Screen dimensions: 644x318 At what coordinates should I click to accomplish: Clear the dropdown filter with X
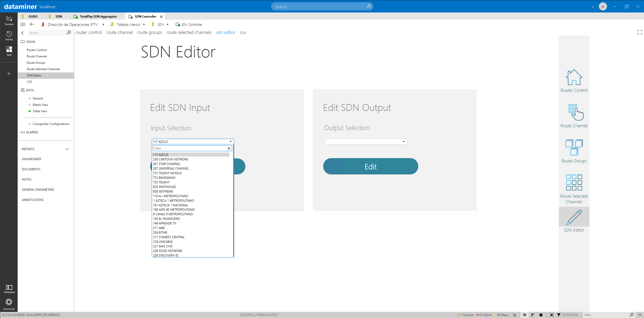click(229, 148)
